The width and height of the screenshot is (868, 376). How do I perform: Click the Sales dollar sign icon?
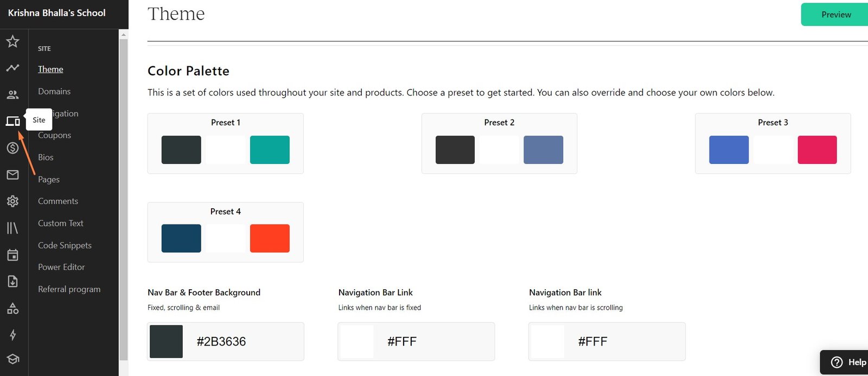13,148
